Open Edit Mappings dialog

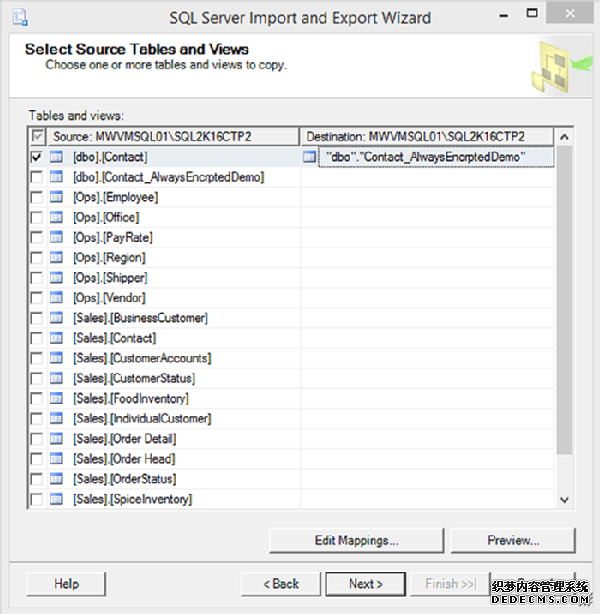356,540
